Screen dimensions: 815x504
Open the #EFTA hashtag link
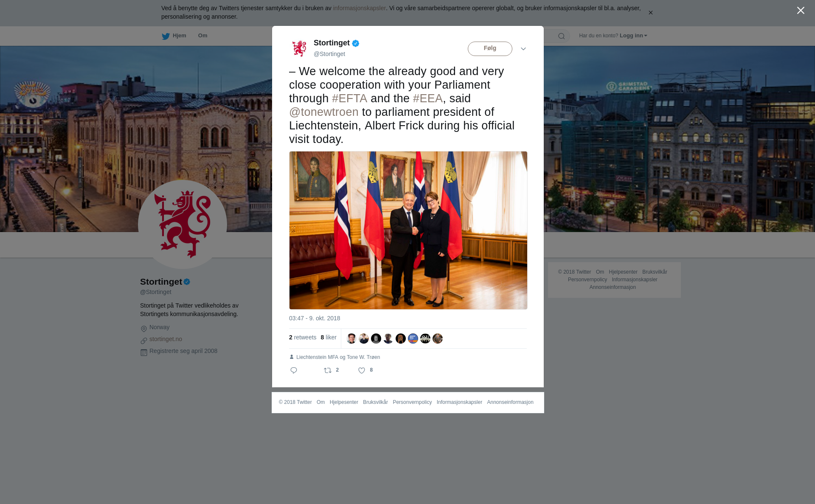(x=349, y=98)
